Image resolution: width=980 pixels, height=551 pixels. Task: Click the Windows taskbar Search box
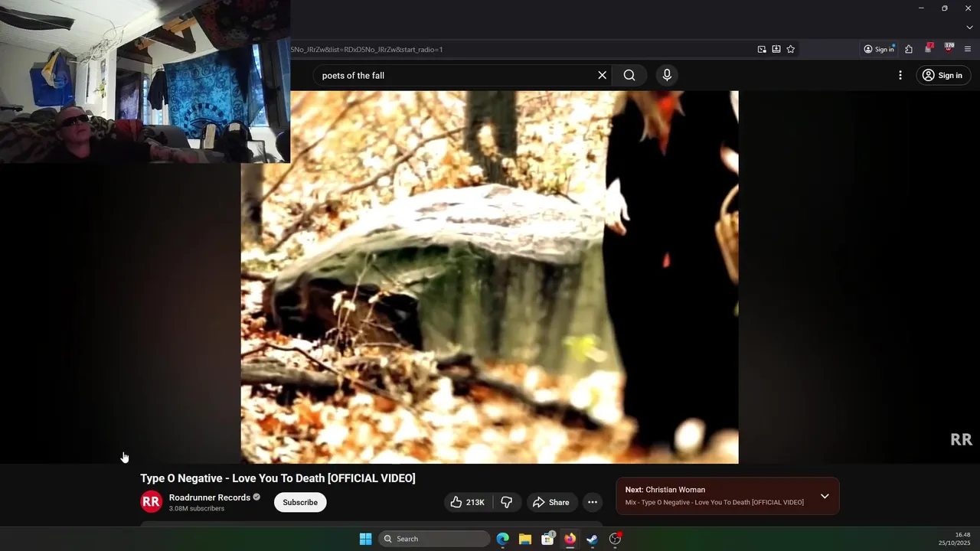(434, 539)
